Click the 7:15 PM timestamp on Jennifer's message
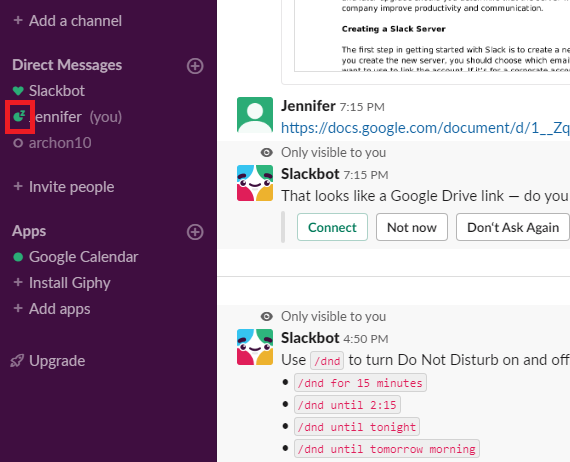Viewport: 570px width, 462px height. click(x=362, y=107)
